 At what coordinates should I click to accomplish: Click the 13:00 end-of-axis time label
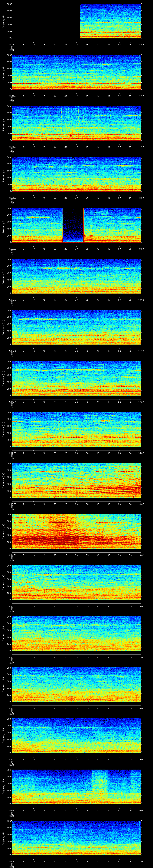click(x=141, y=453)
